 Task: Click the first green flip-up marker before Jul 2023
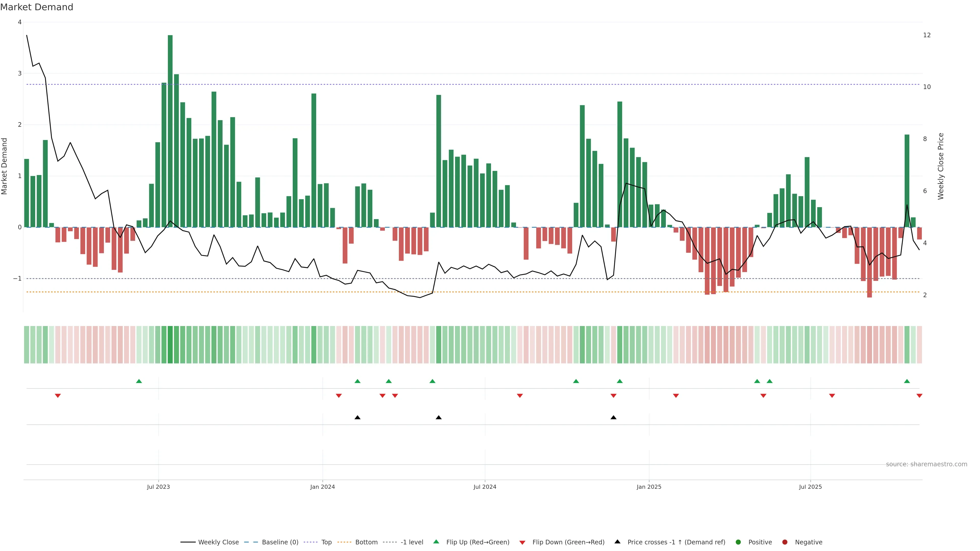click(x=139, y=381)
